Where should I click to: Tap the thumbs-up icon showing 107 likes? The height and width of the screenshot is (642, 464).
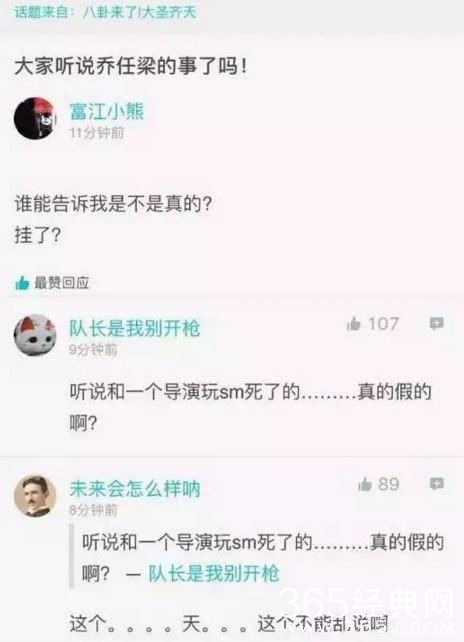(353, 324)
